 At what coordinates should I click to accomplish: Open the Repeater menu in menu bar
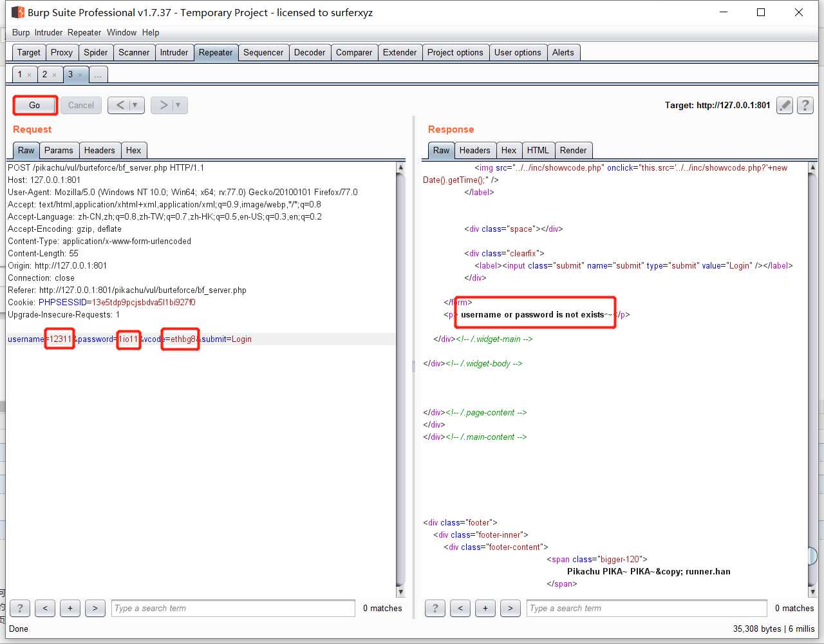pos(84,32)
